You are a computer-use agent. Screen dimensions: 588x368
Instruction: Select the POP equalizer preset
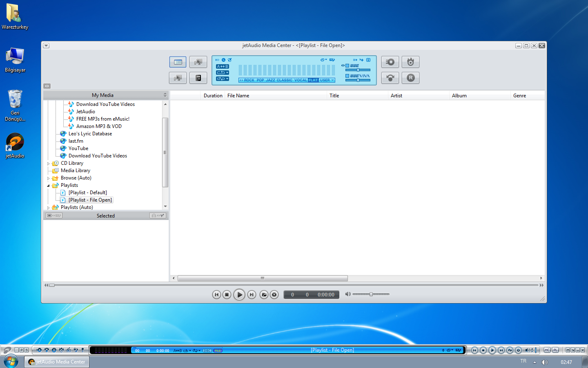[261, 80]
